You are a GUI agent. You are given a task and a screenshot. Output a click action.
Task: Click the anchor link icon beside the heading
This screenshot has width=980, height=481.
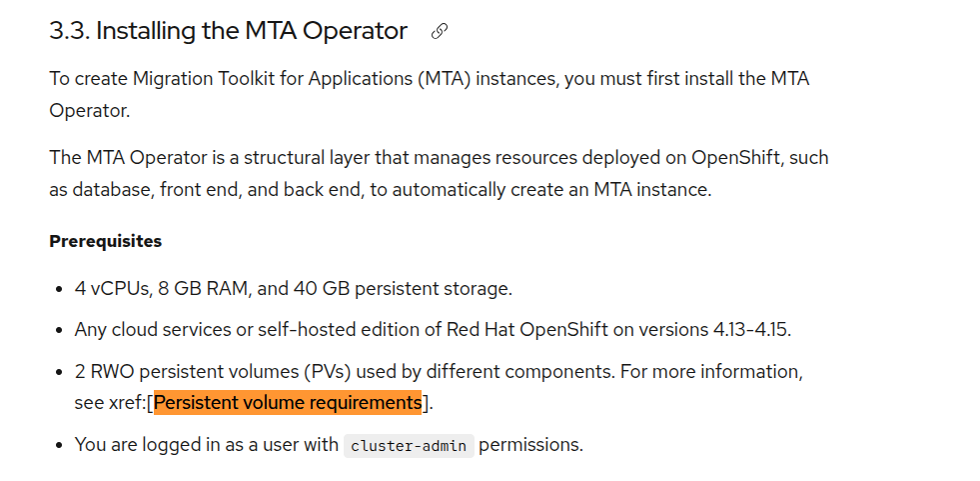(439, 31)
